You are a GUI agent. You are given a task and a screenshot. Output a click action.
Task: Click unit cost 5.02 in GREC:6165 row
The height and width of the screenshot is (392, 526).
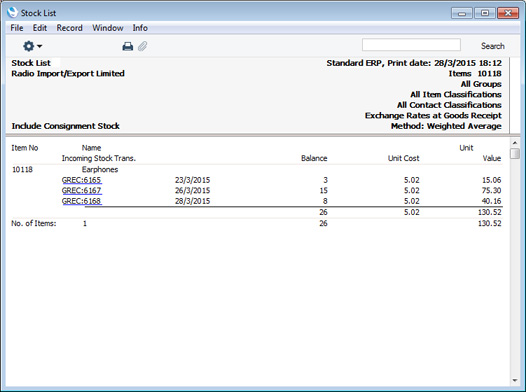pyautogui.click(x=412, y=180)
